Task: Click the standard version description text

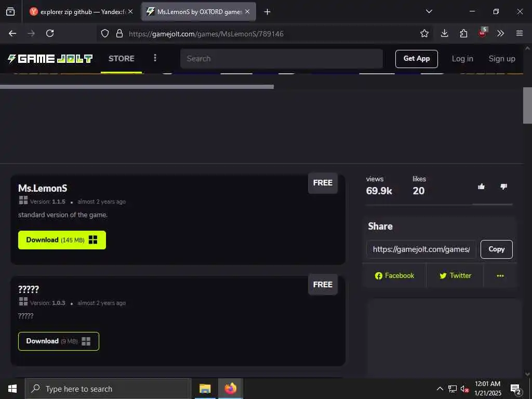Action: pos(63,215)
